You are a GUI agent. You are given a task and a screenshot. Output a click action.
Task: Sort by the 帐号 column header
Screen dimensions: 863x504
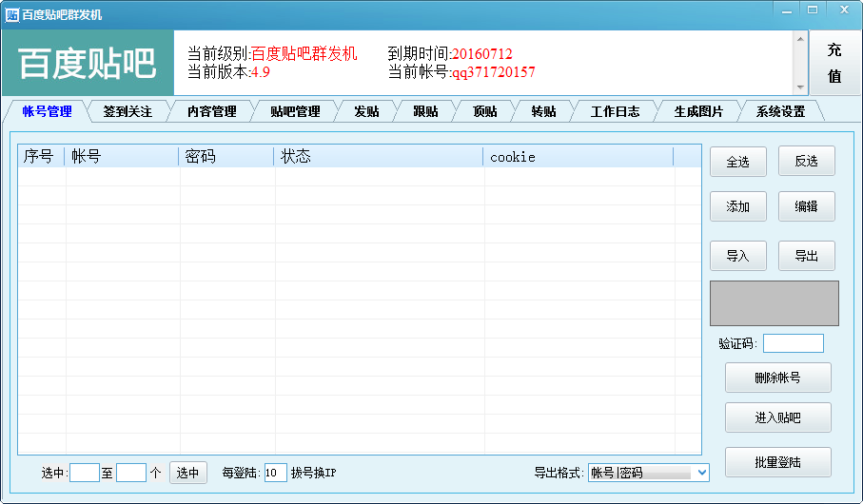point(122,157)
